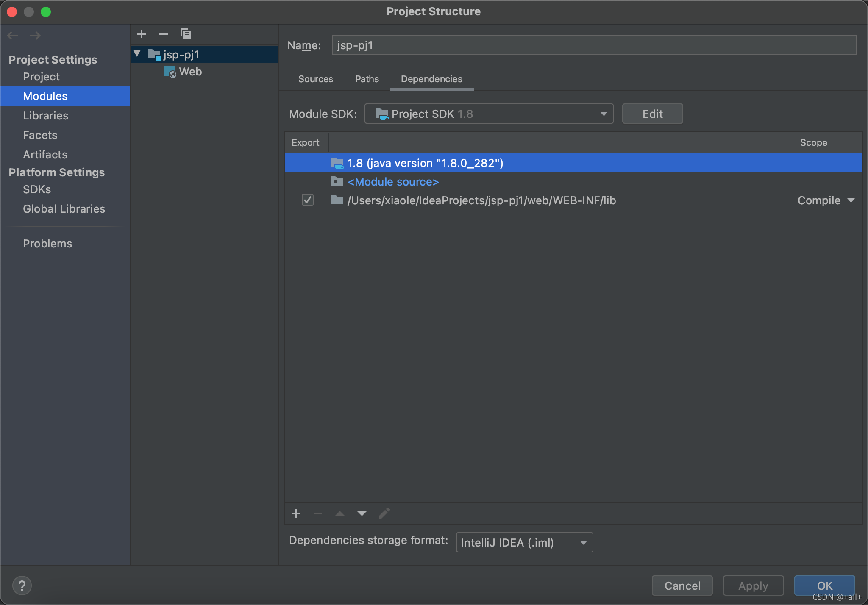Move dependency down with arrow icon
The width and height of the screenshot is (868, 605).
coord(362,513)
